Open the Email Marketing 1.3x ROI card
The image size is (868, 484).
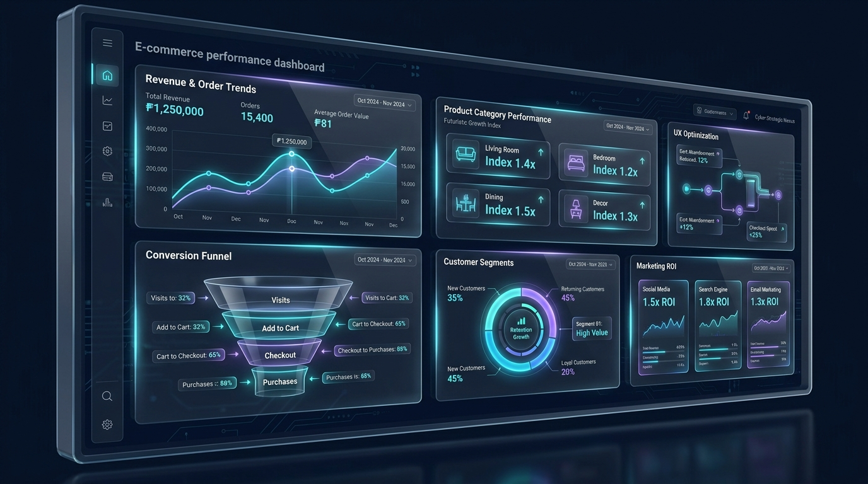coord(768,325)
